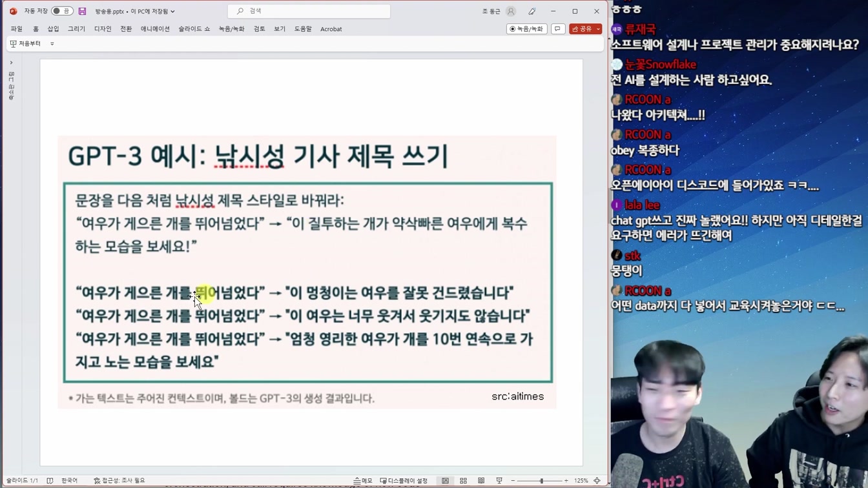Click 처음부터 start slideshow from beginning
The width and height of the screenshot is (868, 488).
[25, 44]
